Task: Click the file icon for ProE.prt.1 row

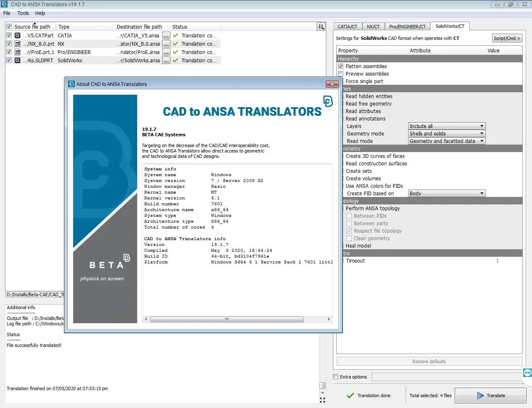Action: coord(17,52)
